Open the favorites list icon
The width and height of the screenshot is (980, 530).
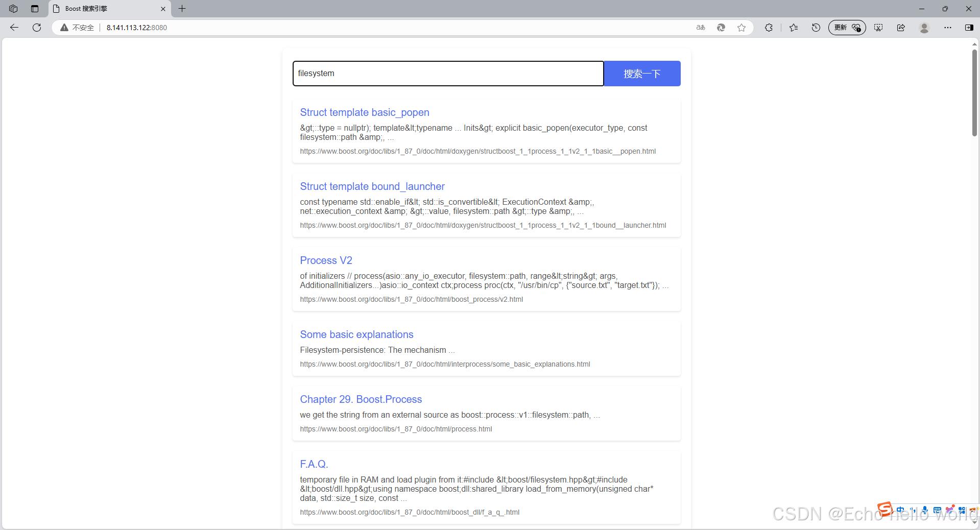click(x=794, y=28)
